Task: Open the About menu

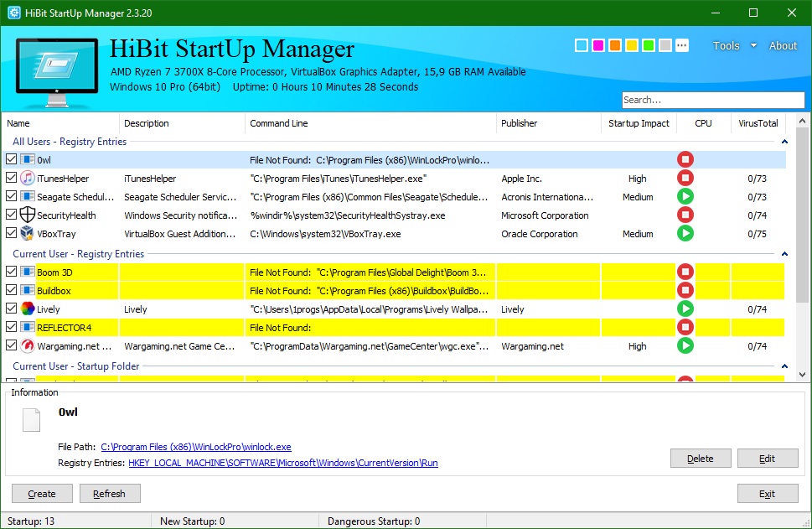Action: (782, 46)
